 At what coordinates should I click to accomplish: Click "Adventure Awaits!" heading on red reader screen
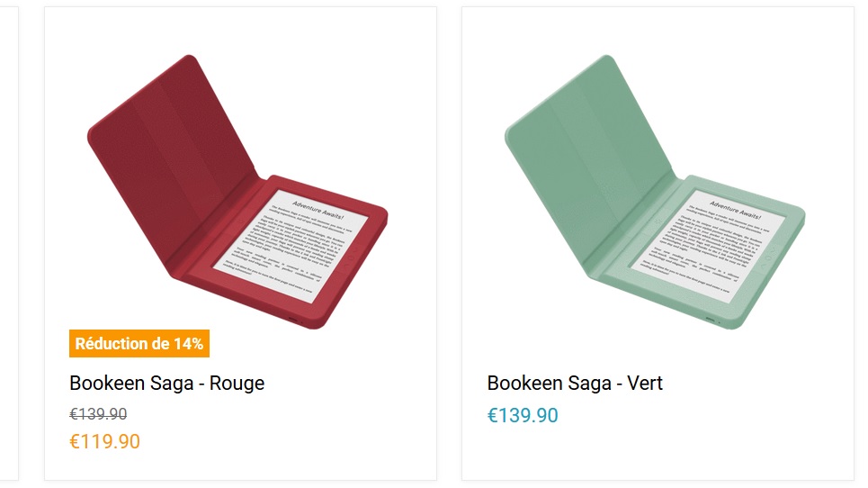(318, 210)
